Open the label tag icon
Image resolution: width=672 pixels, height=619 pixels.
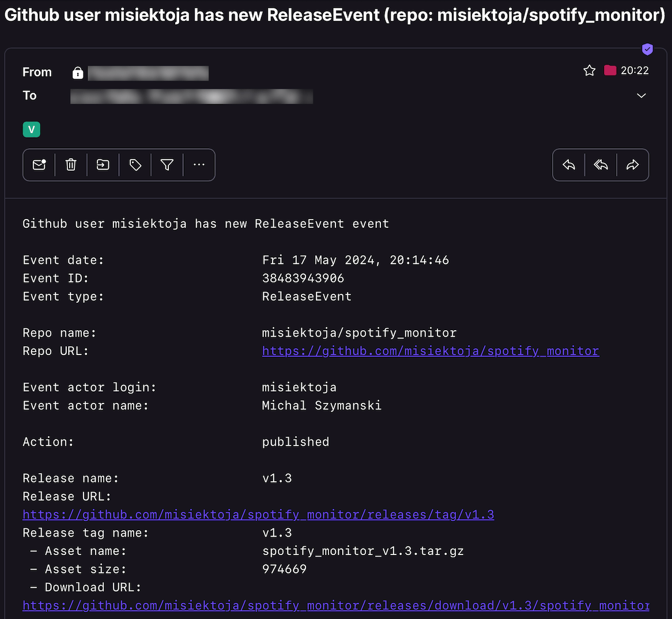coord(135,165)
